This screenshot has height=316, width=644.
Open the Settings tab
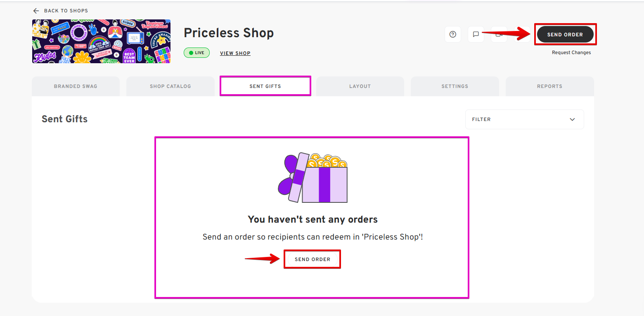coord(455,86)
